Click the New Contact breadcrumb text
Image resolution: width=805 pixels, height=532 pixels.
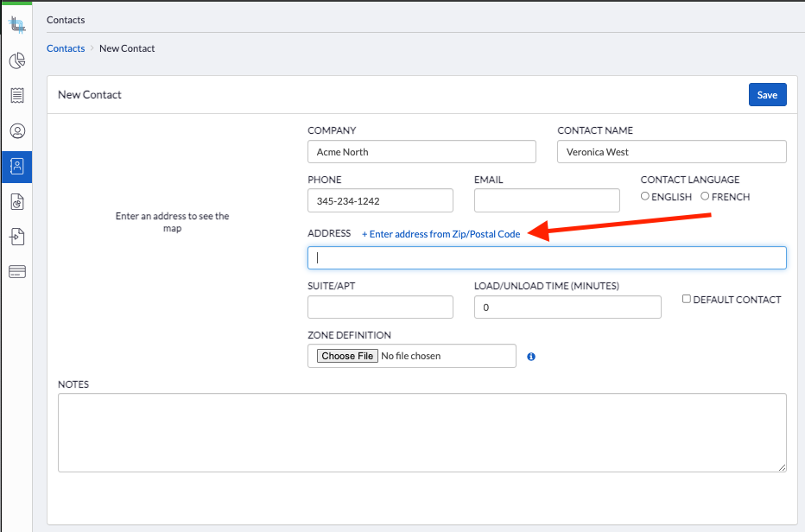click(x=127, y=48)
